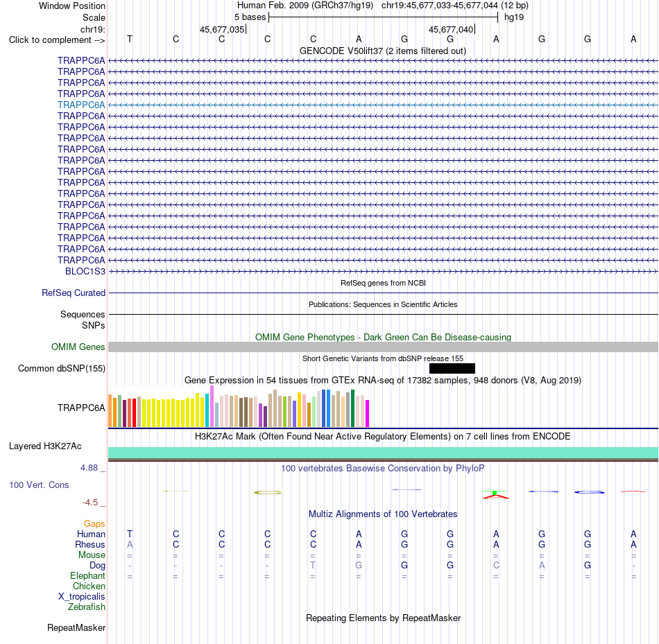Viewport: 659px width, 644px height.
Task: Click the SNPs track label
Action: 94,326
